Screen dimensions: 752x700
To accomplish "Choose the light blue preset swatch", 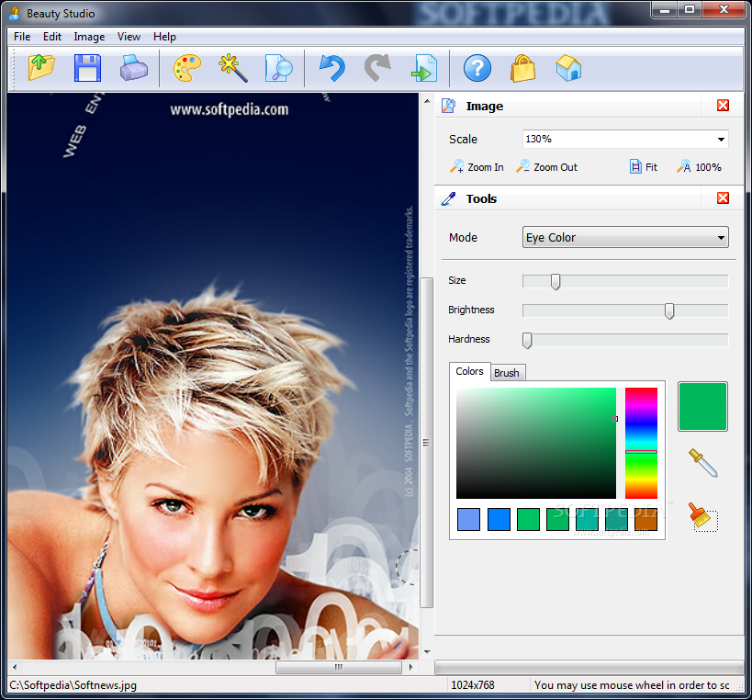I will (x=468, y=520).
